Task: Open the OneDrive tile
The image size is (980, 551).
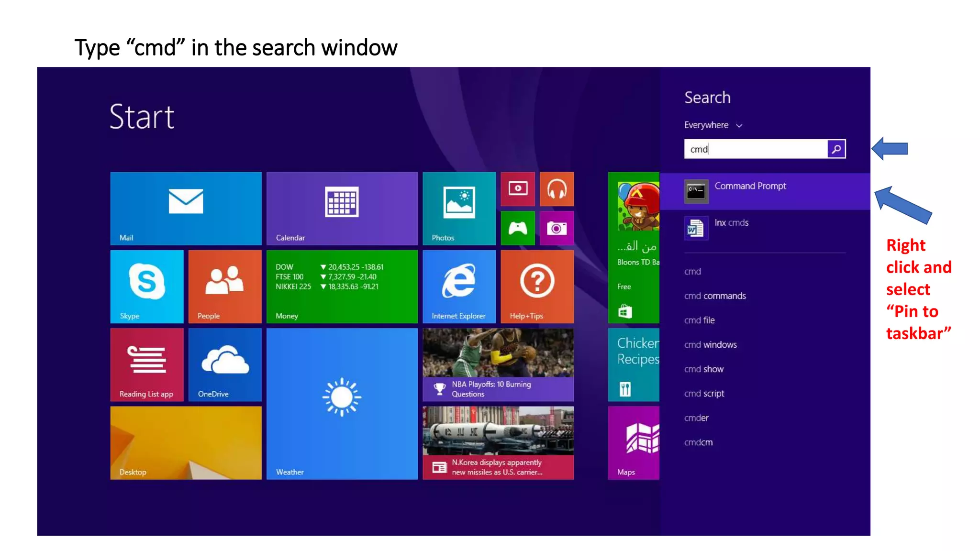Action: [x=225, y=364]
